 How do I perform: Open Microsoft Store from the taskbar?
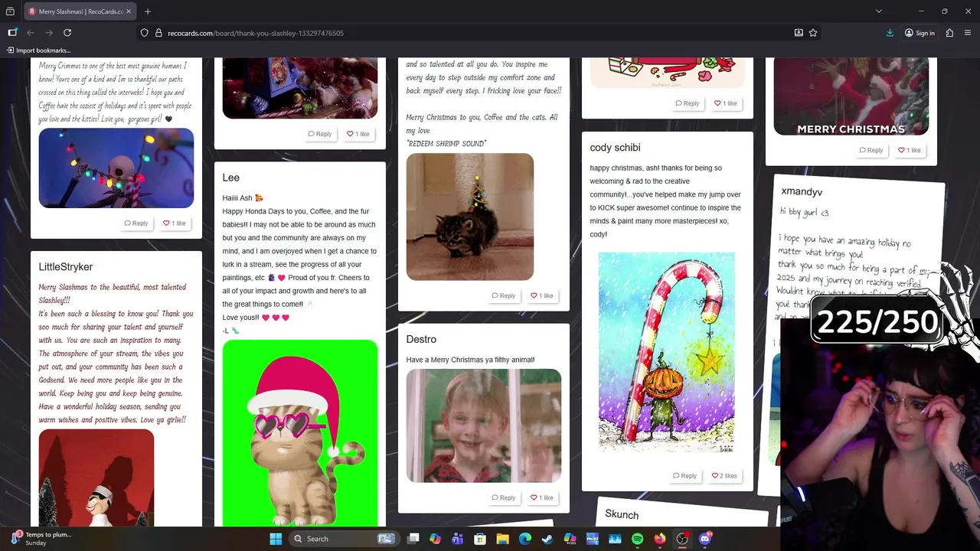tap(480, 539)
